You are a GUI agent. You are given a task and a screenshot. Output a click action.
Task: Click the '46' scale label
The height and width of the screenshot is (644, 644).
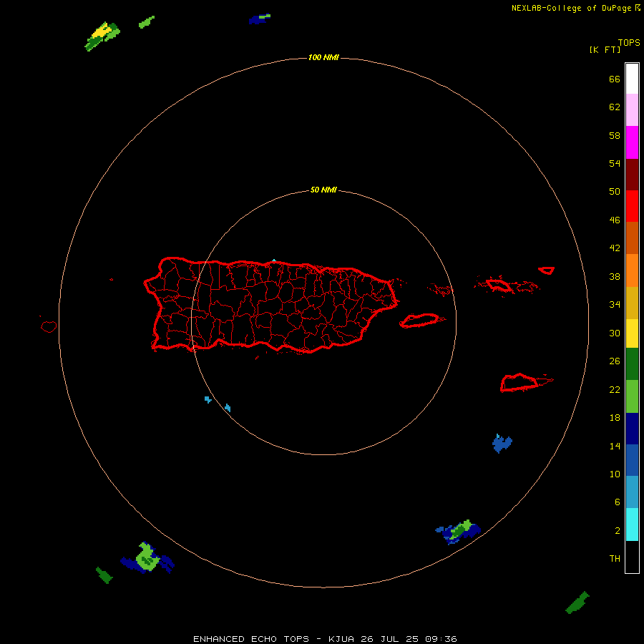(615, 220)
